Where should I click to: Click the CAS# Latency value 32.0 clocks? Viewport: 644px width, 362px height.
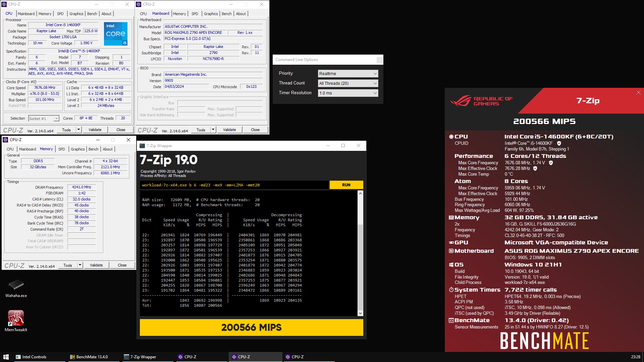82,199
